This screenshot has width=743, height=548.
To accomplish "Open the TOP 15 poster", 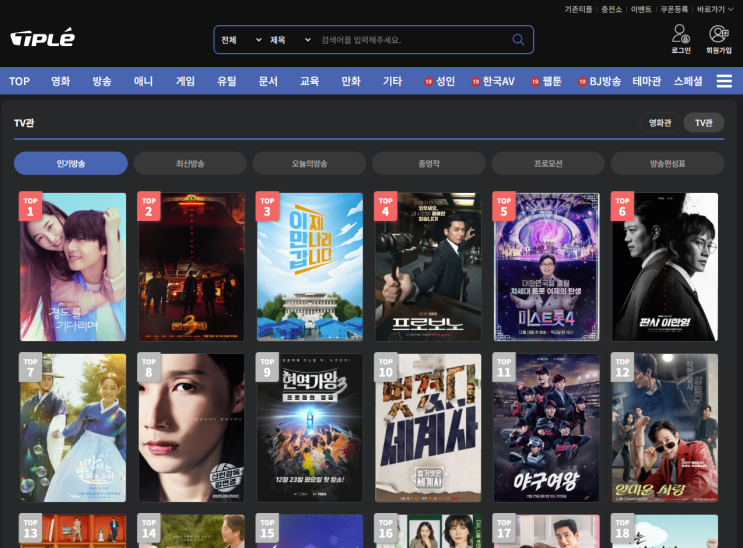I will point(310,531).
